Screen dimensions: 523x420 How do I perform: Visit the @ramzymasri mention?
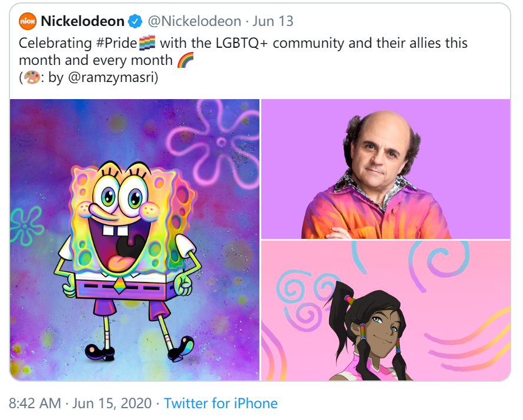point(111,78)
